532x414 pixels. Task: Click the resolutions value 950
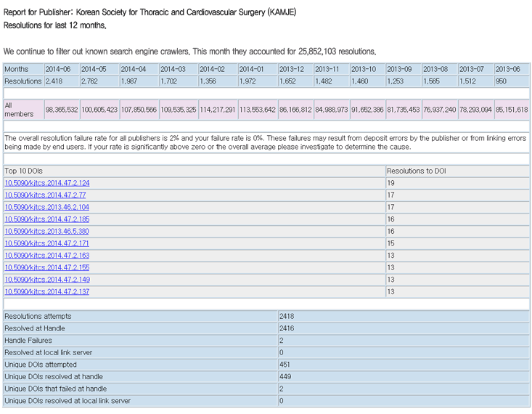pos(501,81)
